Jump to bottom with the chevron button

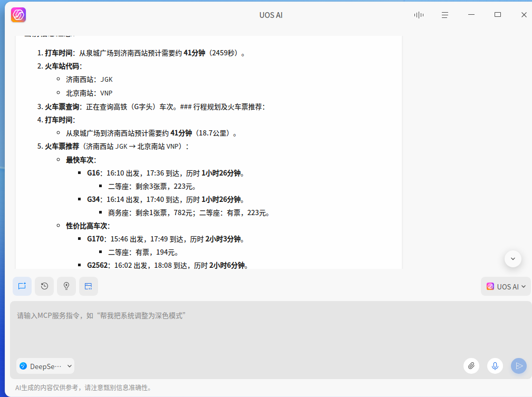(x=513, y=259)
